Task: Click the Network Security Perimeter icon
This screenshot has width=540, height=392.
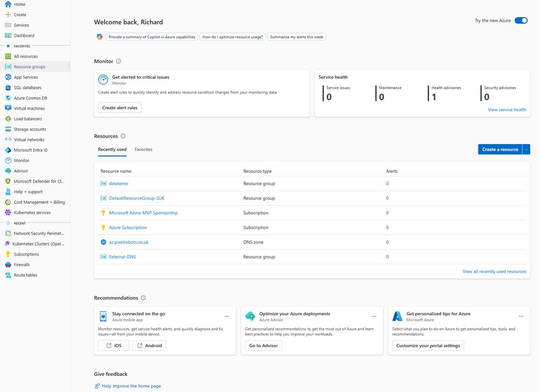Action: click(8, 234)
